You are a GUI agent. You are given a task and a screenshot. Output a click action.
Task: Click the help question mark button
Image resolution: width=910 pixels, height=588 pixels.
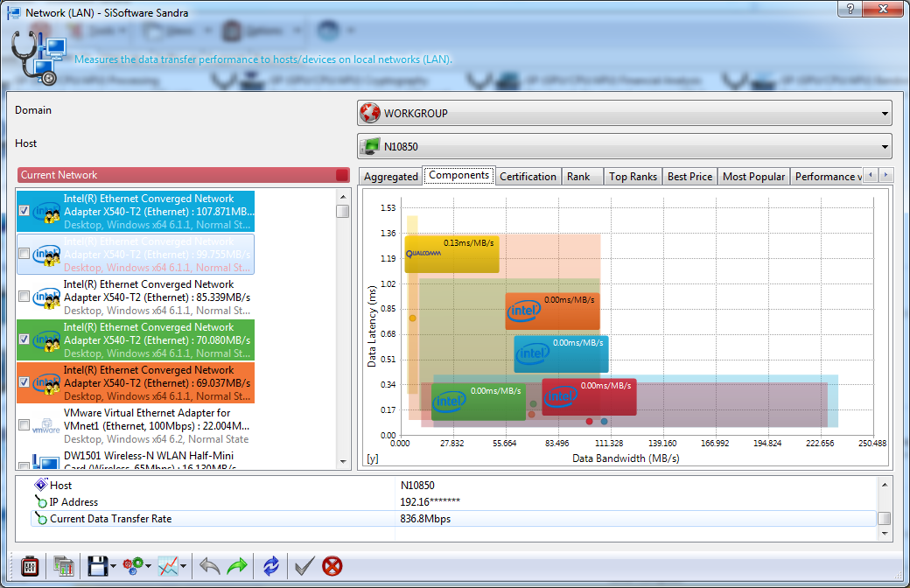[850, 9]
